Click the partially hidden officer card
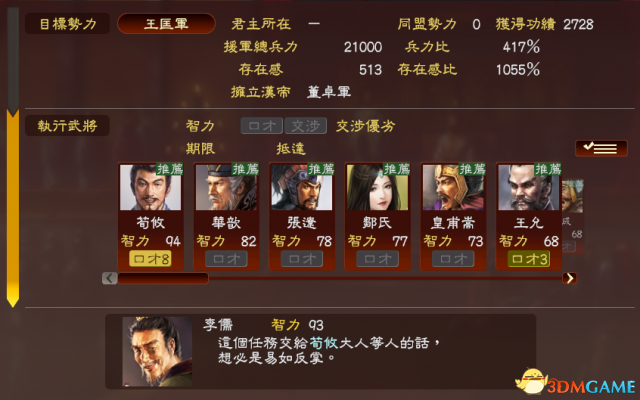 573,216
